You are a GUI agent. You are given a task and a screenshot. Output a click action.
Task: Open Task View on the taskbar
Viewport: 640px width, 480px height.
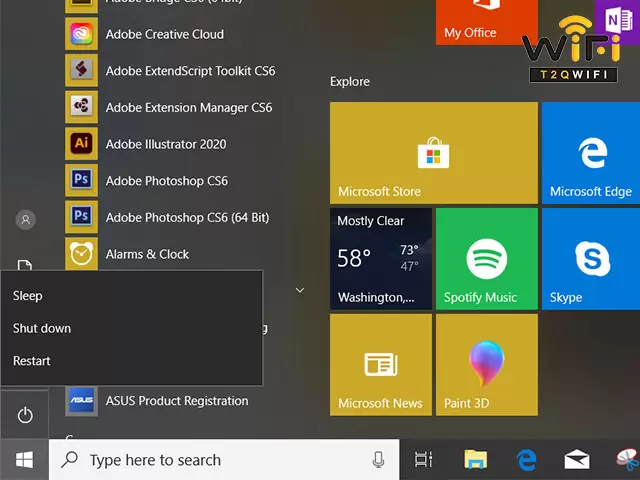423,460
